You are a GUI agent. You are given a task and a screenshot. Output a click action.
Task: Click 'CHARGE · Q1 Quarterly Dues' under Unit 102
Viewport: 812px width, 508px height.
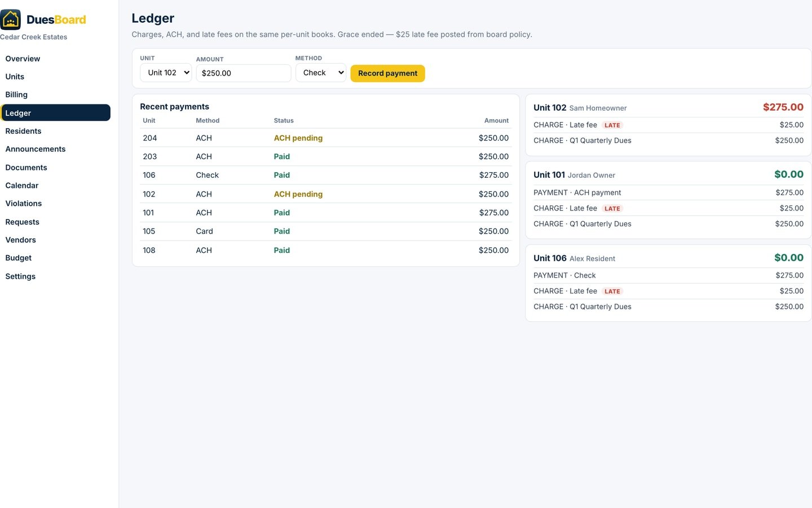click(x=582, y=141)
